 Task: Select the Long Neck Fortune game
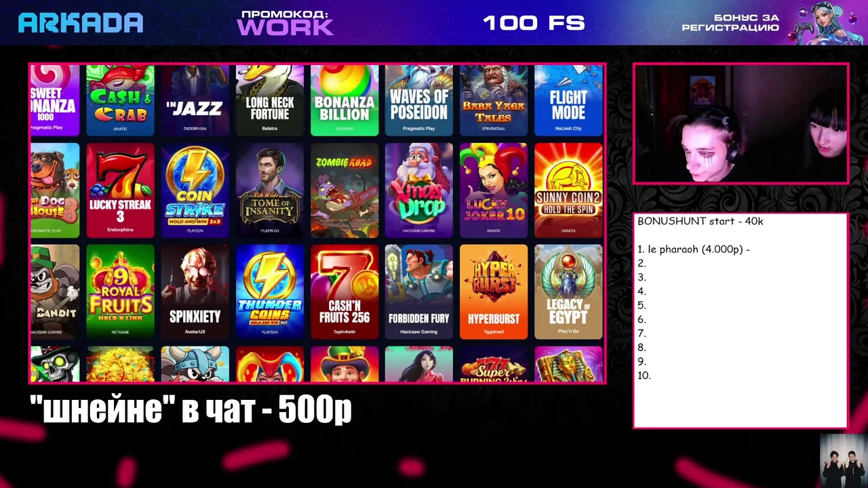click(270, 100)
